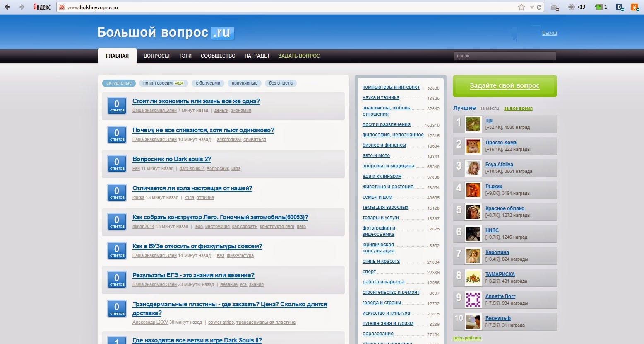Open the СООБЩЕСТВО menu item
Screen dimensions: 644x344
pos(218,56)
